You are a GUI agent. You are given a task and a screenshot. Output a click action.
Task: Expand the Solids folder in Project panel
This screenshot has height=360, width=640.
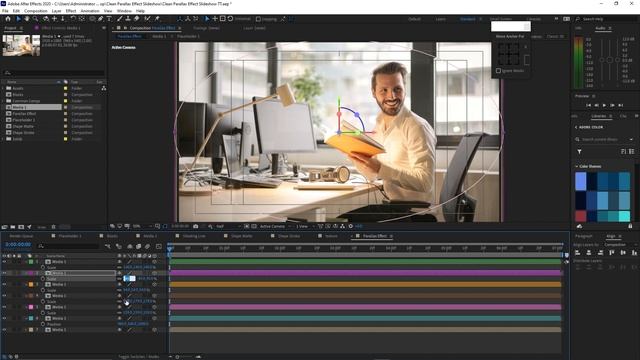tap(3, 139)
